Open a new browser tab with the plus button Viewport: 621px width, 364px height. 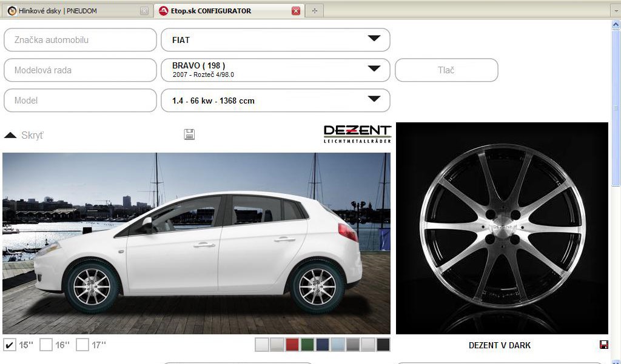[314, 11]
